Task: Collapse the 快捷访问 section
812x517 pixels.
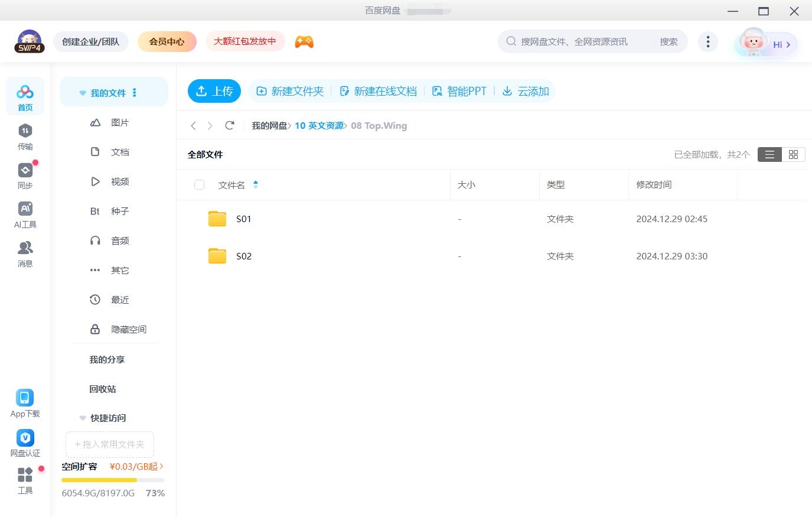Action: (x=82, y=418)
